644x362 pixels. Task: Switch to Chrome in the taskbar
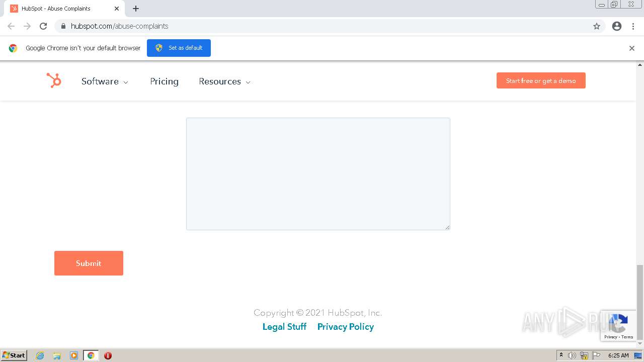pyautogui.click(x=91, y=355)
